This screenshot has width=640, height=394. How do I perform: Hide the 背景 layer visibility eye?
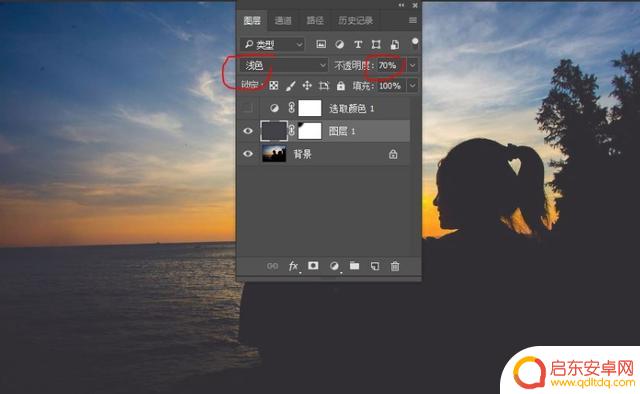pos(248,154)
